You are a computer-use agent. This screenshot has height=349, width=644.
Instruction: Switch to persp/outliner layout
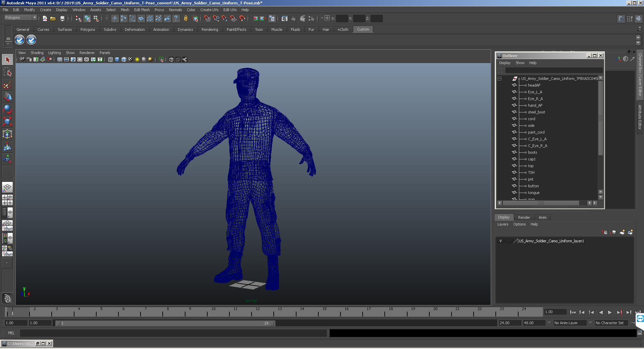(x=7, y=212)
